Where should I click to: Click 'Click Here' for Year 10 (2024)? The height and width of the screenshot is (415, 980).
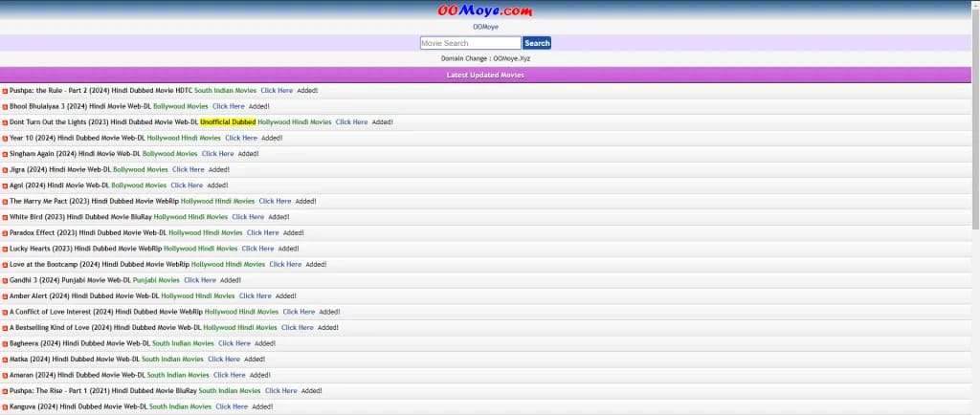pyautogui.click(x=241, y=138)
